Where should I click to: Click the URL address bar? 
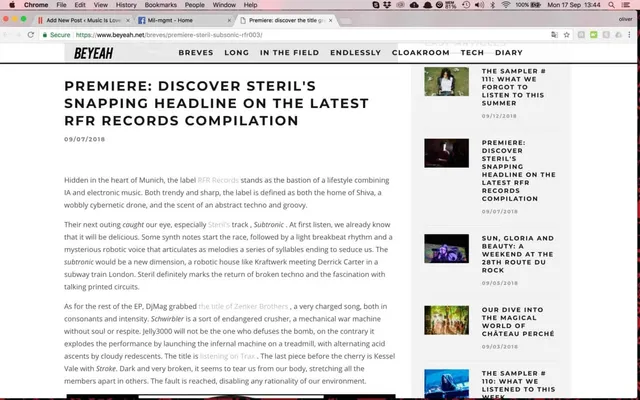(306, 35)
